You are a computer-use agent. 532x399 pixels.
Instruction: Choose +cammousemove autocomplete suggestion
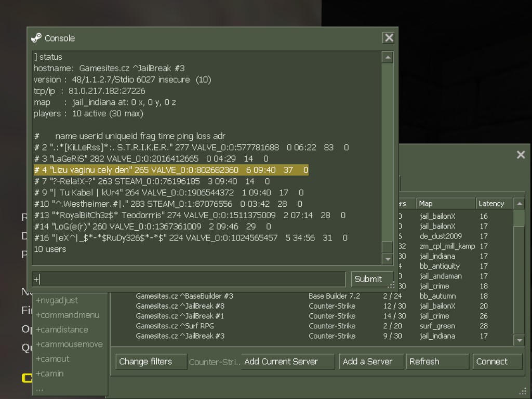pyautogui.click(x=69, y=344)
